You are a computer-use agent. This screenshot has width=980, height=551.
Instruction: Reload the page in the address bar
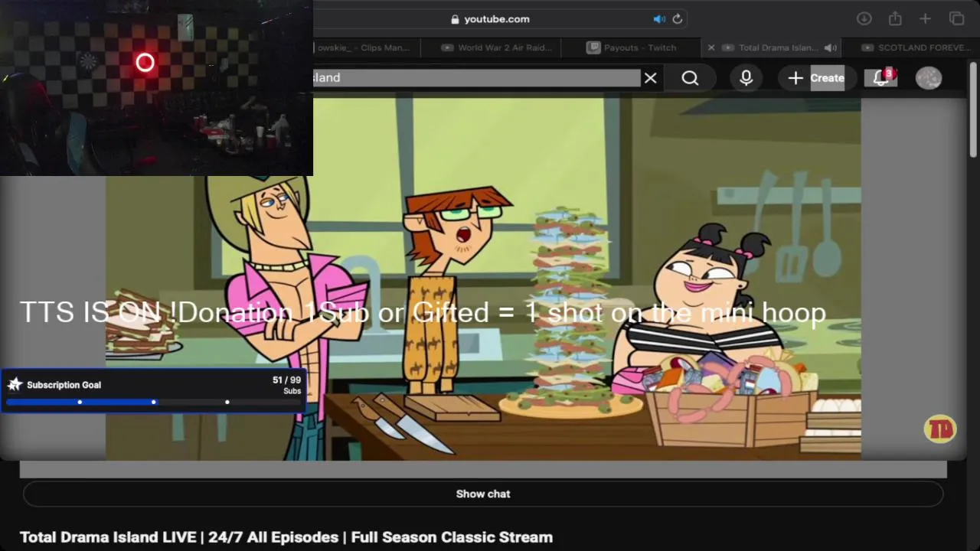point(677,19)
